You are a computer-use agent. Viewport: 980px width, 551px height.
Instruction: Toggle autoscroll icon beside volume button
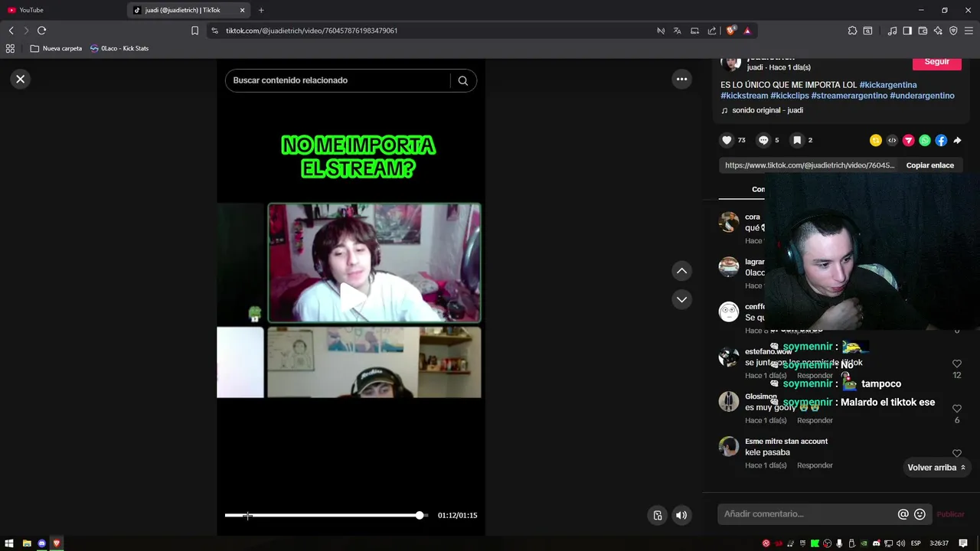[657, 515]
